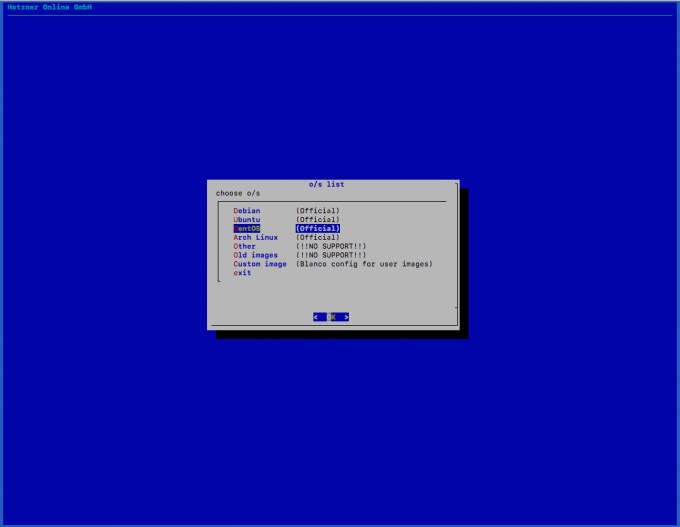Open the Other images entry
Screen dimensions: 680x527
pos(245,246)
